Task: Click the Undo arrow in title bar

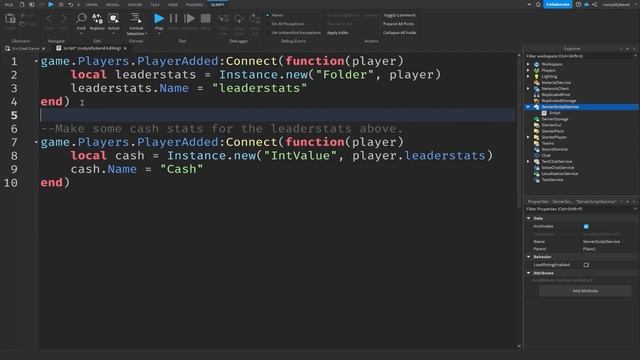Action: (x=70, y=4)
